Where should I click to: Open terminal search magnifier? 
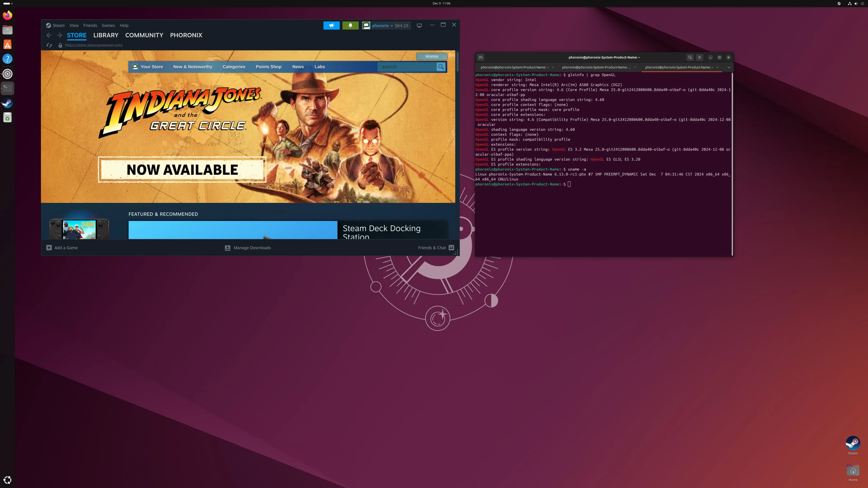point(690,57)
